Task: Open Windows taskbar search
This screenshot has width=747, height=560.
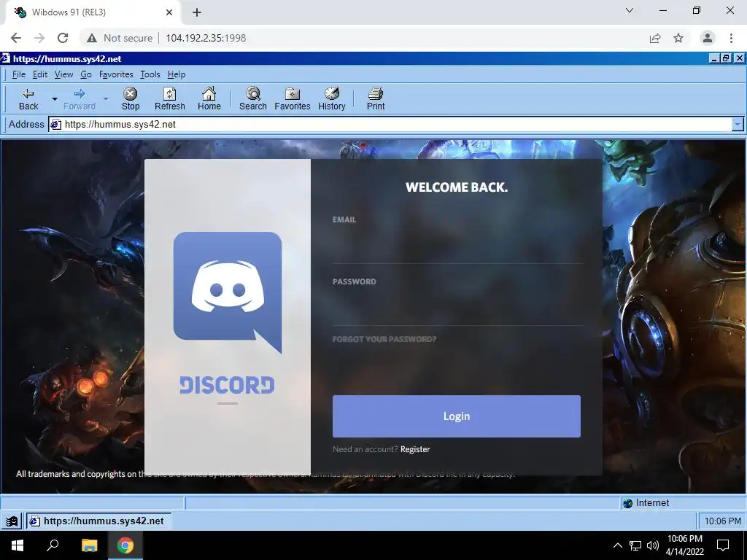Action: click(x=53, y=545)
